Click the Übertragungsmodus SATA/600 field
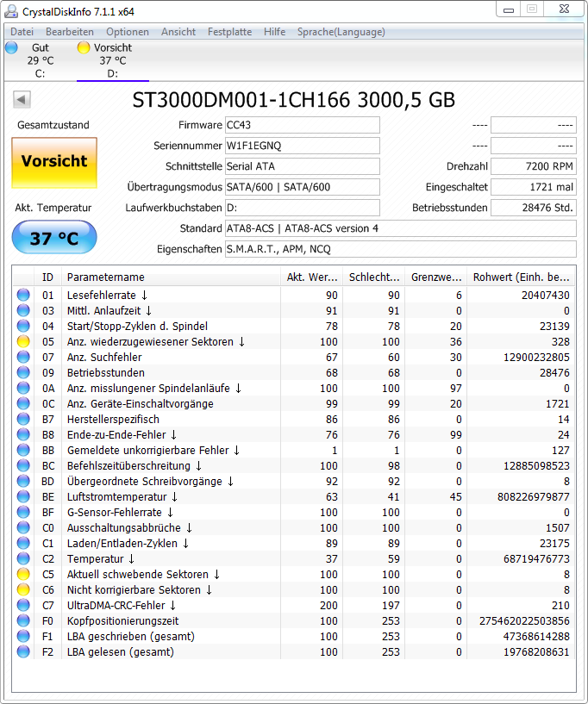Viewport: 588px width, 704px height. click(x=303, y=187)
